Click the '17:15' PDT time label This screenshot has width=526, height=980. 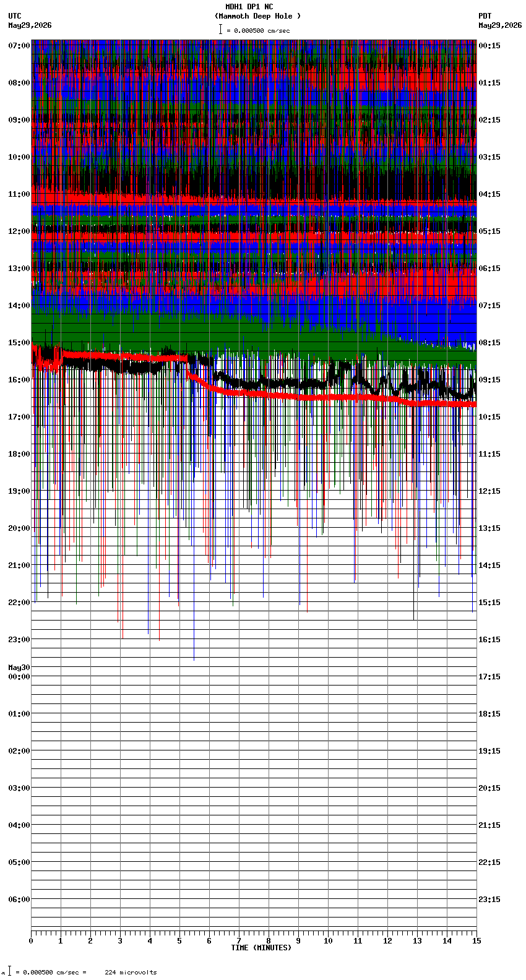[489, 677]
